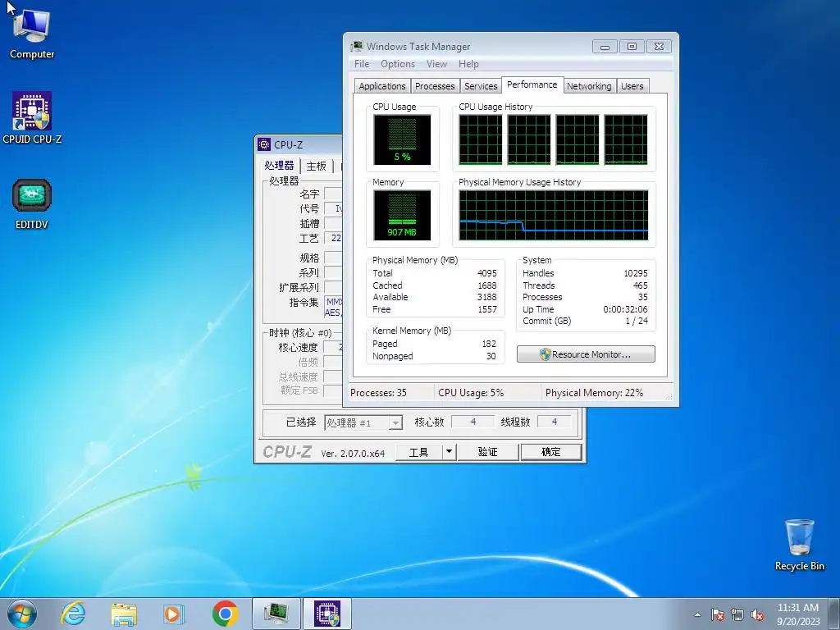
Task: Open the 处理器 #1 dropdown in CPU-Z
Action: (363, 422)
